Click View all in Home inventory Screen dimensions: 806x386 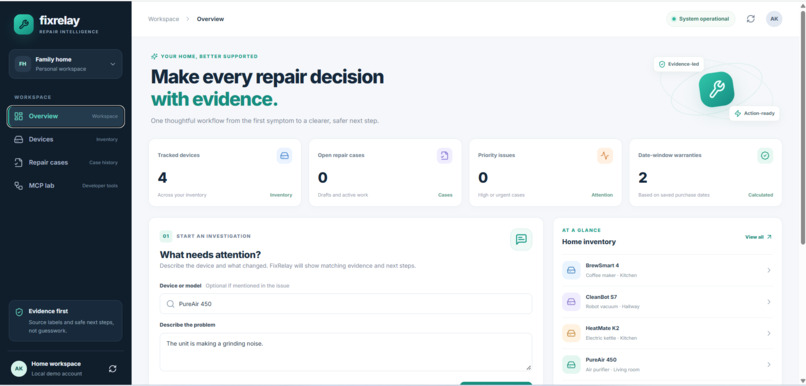tap(758, 237)
